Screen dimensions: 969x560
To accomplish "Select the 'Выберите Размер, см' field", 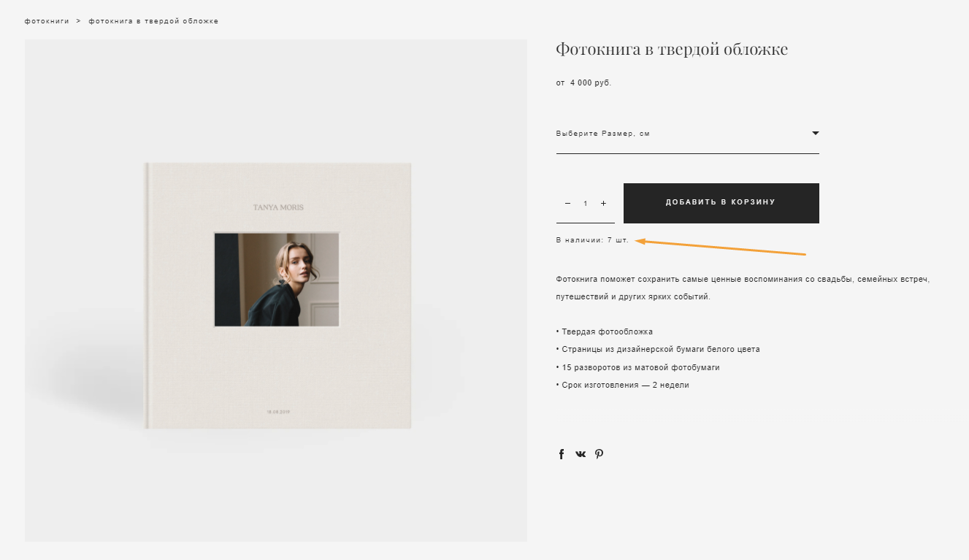I will click(x=687, y=134).
